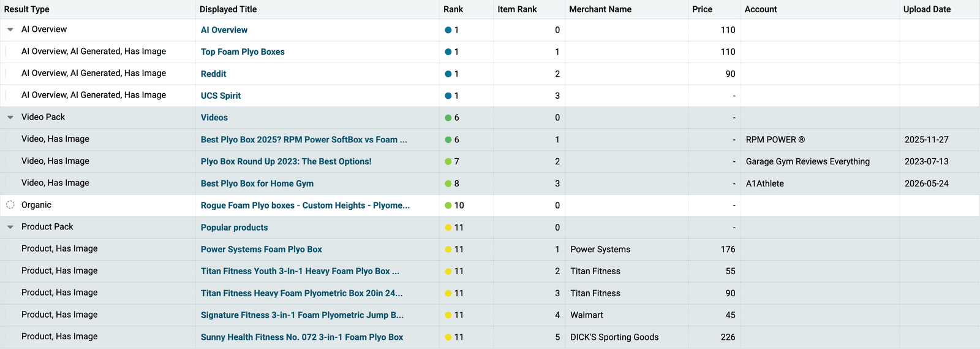Open Sunny Health Fitness No. 072 link
This screenshot has width=980, height=349.
302,337
